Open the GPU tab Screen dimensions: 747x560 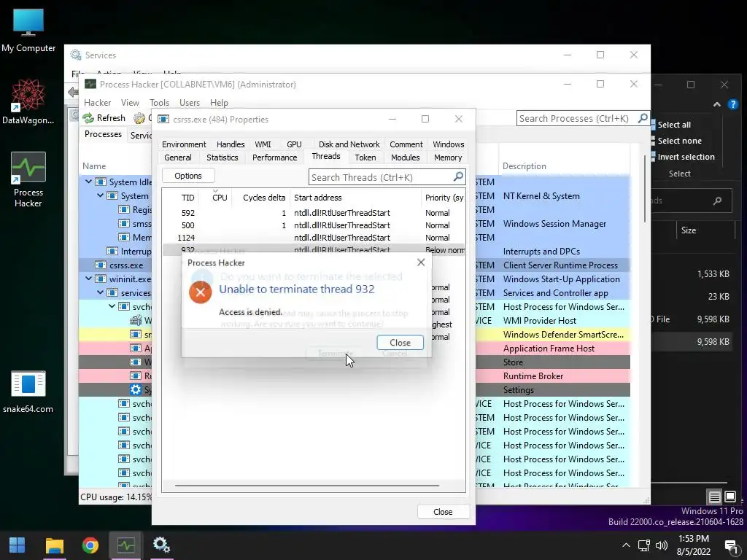[x=294, y=144]
